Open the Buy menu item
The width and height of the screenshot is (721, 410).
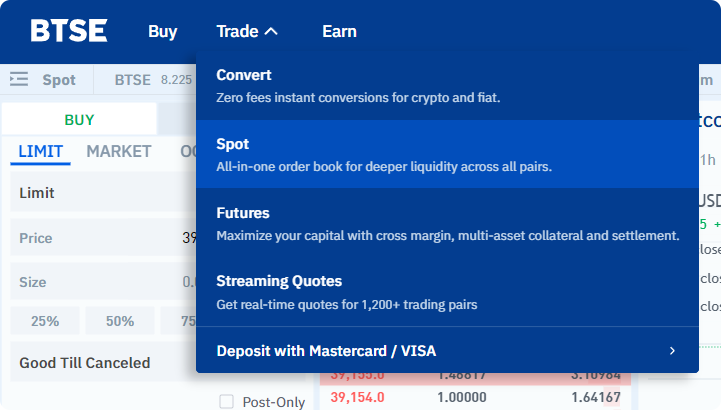162,31
